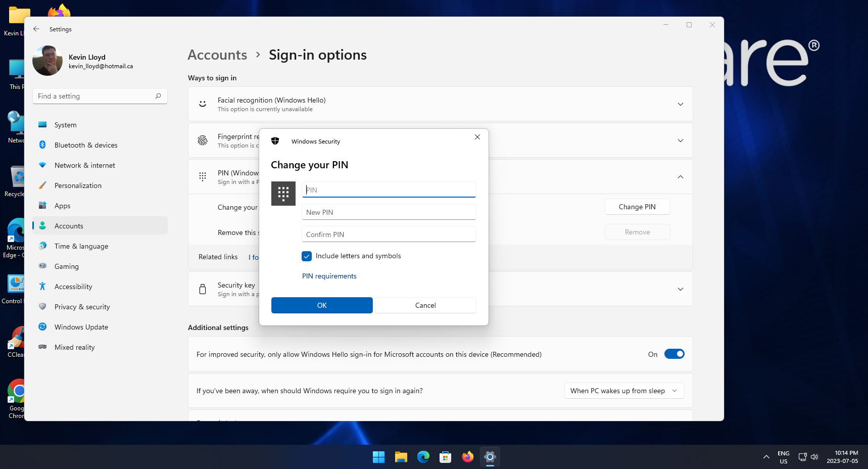Uncheck Include letters and symbols
Viewport: 868px width, 469px height.
coord(307,256)
